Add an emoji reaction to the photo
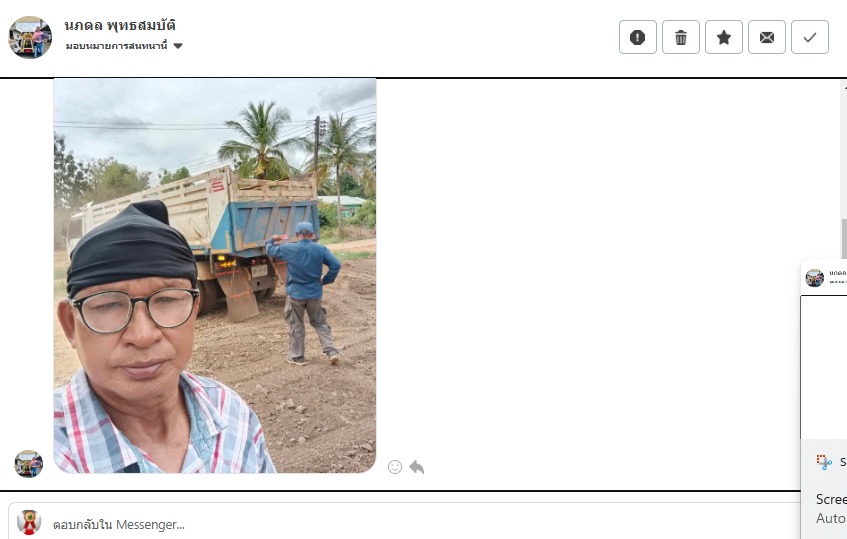847x539 pixels. click(395, 467)
